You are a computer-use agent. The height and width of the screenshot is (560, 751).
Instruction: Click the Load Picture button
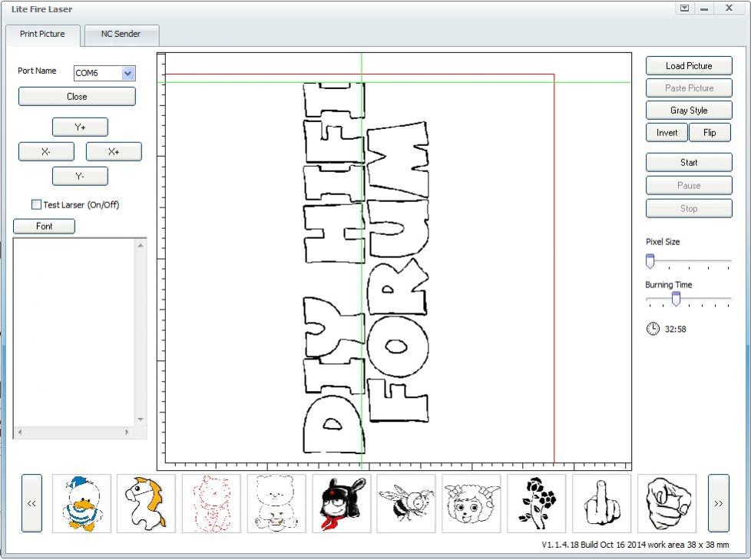pos(689,66)
